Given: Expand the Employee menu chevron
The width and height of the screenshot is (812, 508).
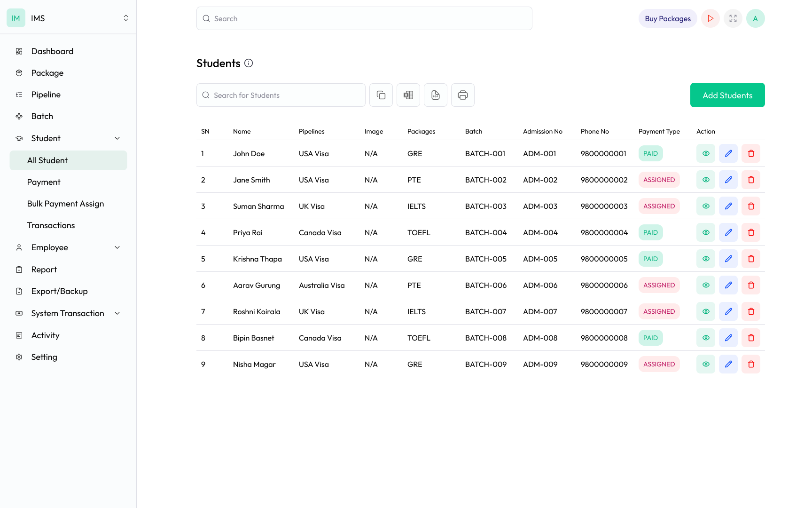Looking at the screenshot, I should tap(117, 247).
